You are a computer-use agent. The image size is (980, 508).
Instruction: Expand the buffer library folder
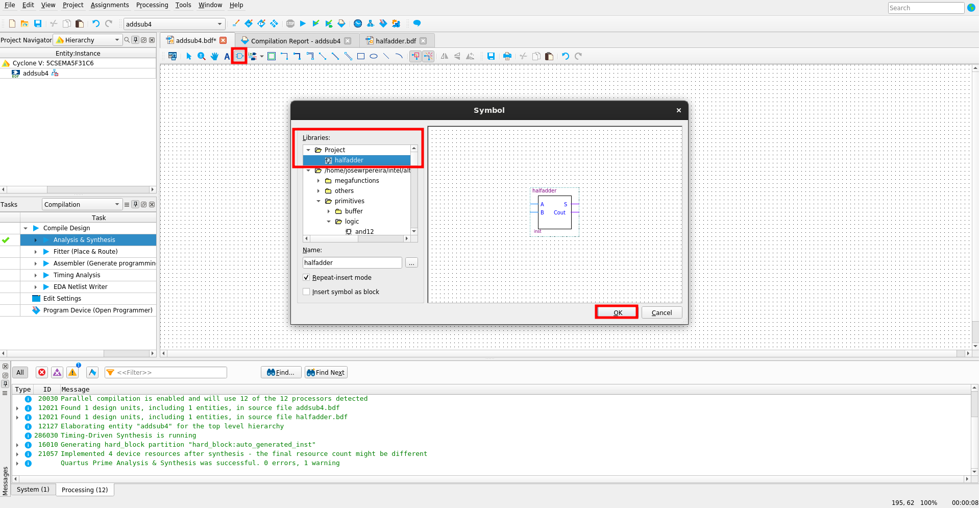pos(329,211)
